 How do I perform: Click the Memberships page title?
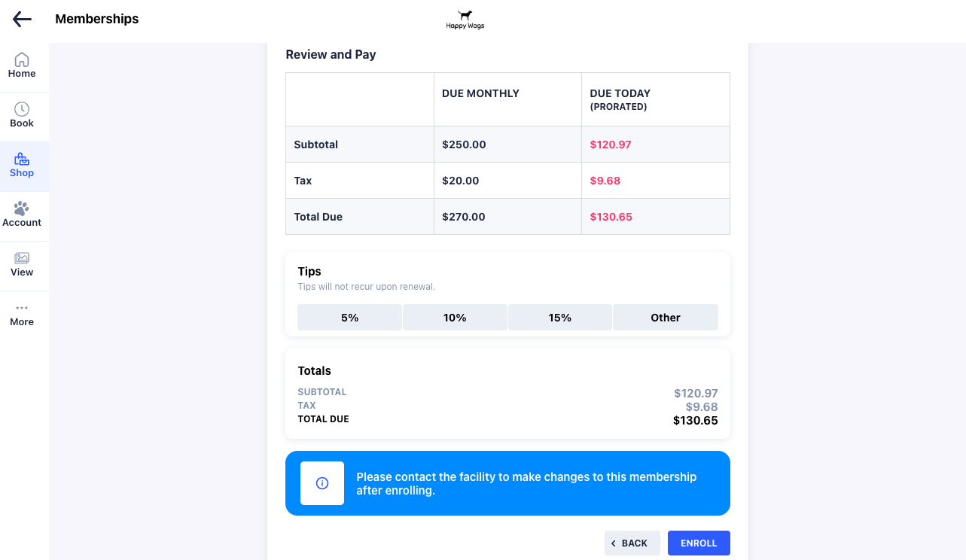96,19
